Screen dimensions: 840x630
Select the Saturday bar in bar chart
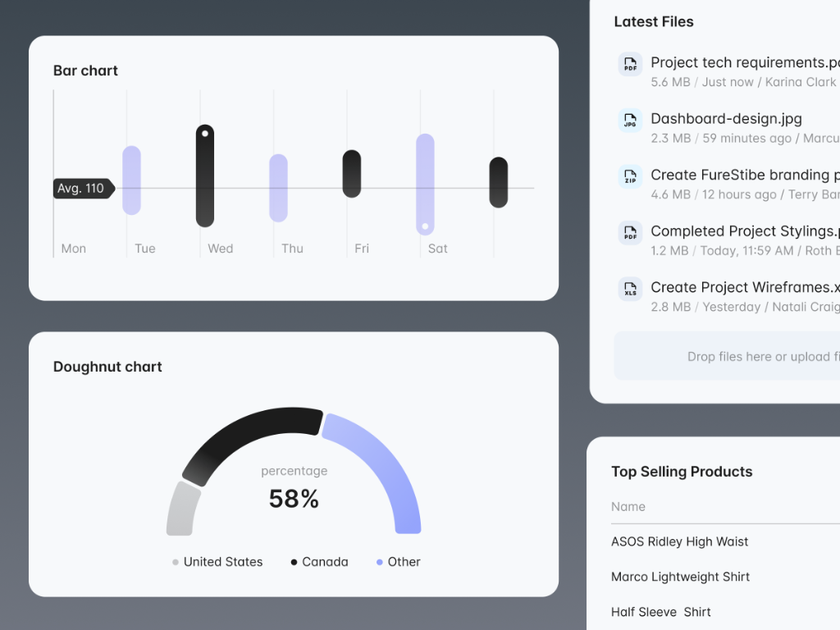[425, 184]
